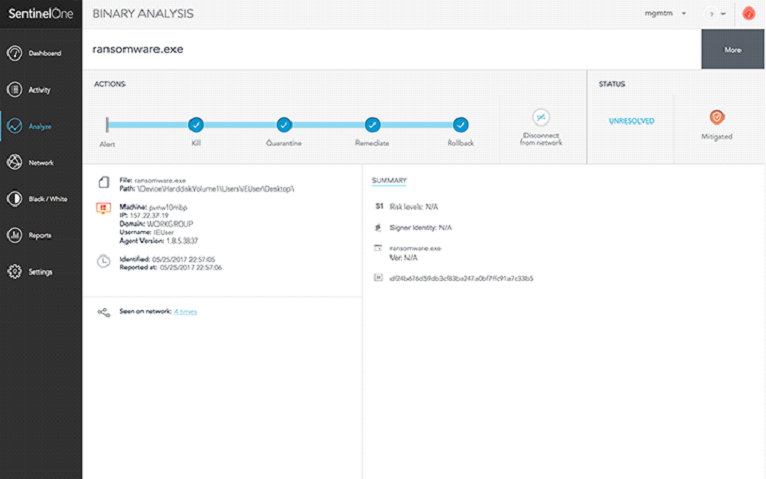Open the 4 times network link
This screenshot has height=479, width=766.
[185, 312]
